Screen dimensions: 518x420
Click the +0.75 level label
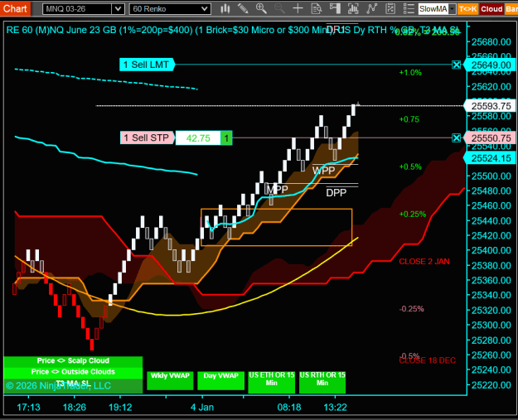click(x=409, y=119)
